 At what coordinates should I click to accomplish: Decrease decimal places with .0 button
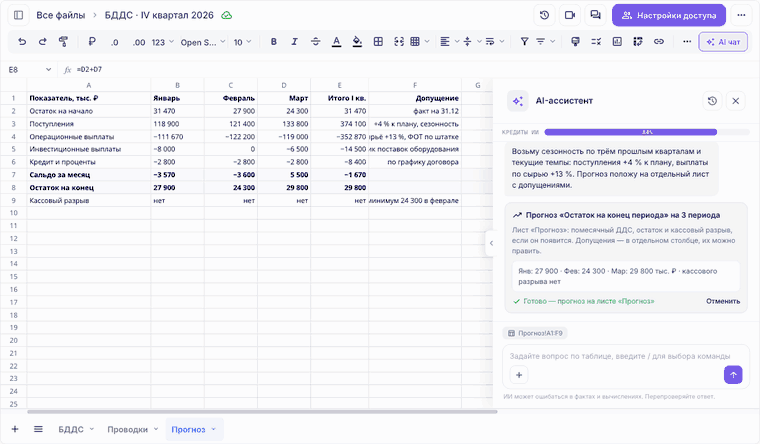click(114, 42)
